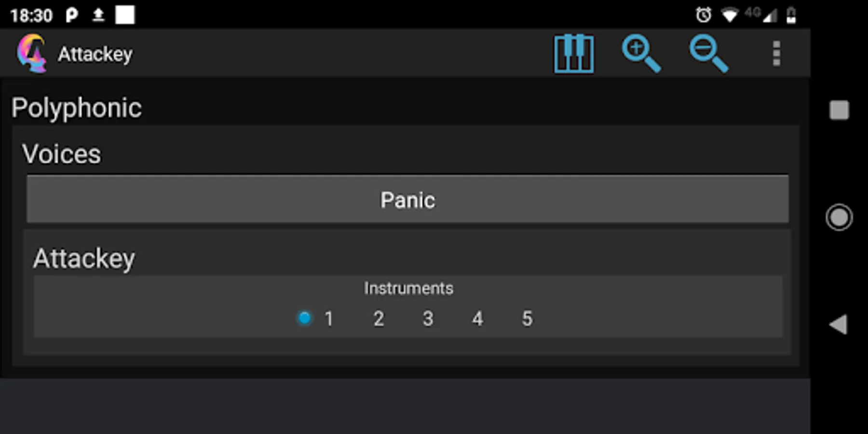Tap the Android home circle button
Viewport: 868px width, 434px height.
point(839,217)
